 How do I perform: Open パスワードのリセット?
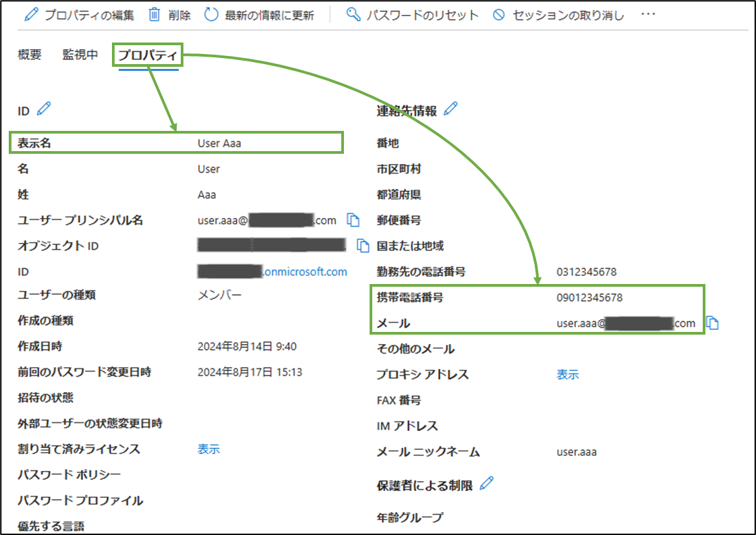412,15
